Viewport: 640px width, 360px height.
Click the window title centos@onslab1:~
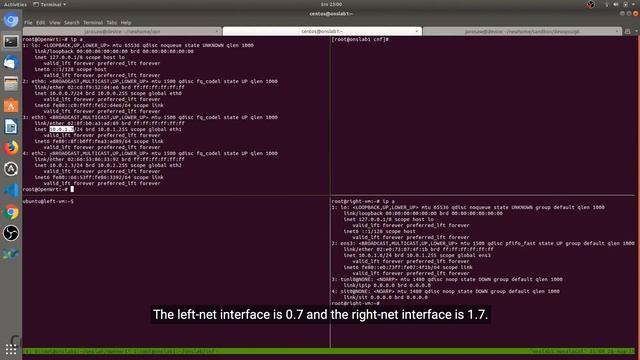coord(331,13)
